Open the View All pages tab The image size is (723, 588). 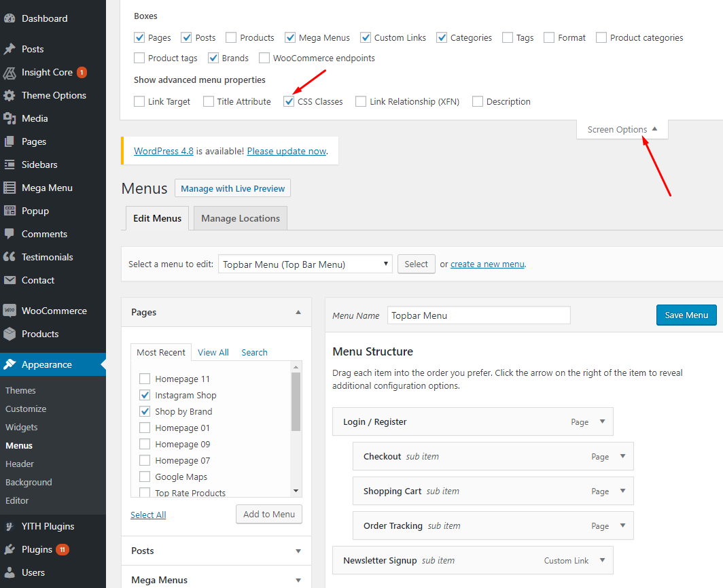coord(213,352)
